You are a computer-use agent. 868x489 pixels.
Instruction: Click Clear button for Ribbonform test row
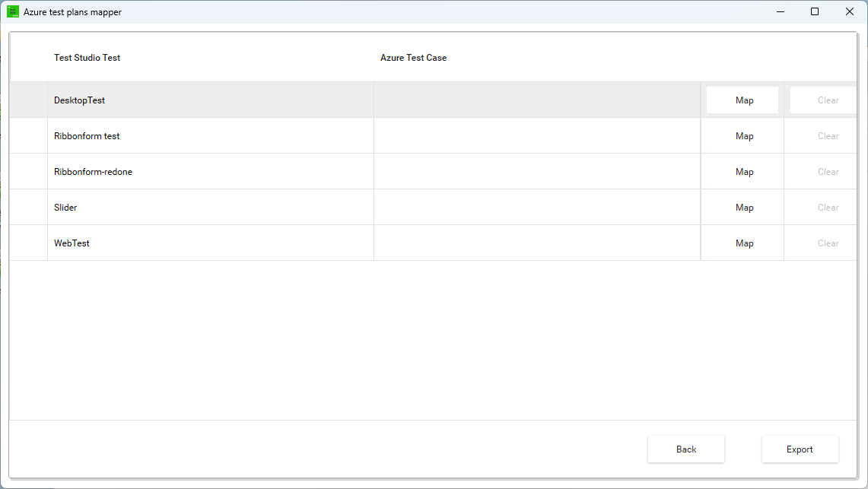(x=824, y=136)
